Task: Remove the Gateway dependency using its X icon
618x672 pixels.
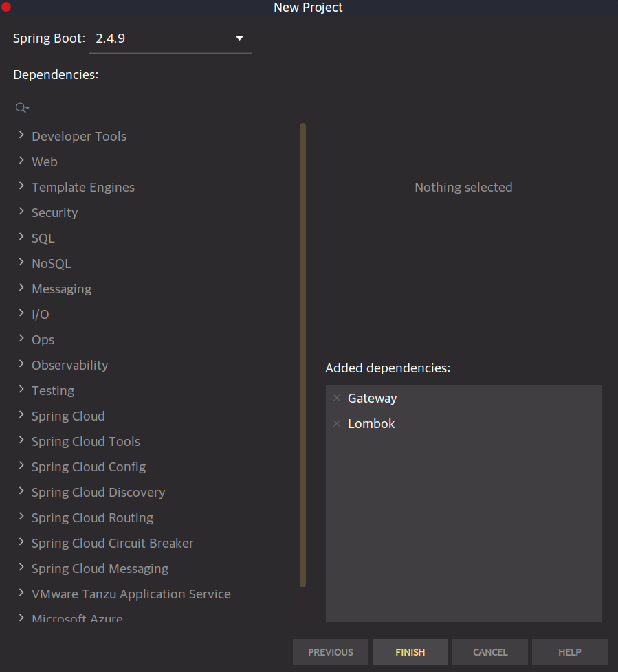Action: coord(336,398)
